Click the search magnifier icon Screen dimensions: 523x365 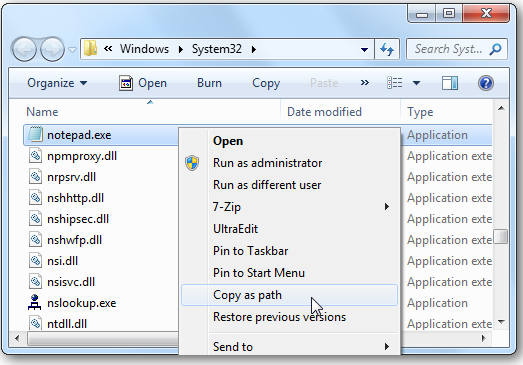click(x=496, y=49)
